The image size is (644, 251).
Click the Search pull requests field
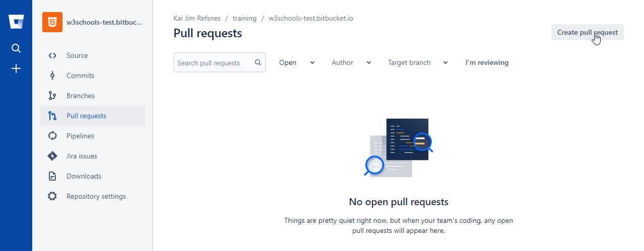(x=215, y=63)
